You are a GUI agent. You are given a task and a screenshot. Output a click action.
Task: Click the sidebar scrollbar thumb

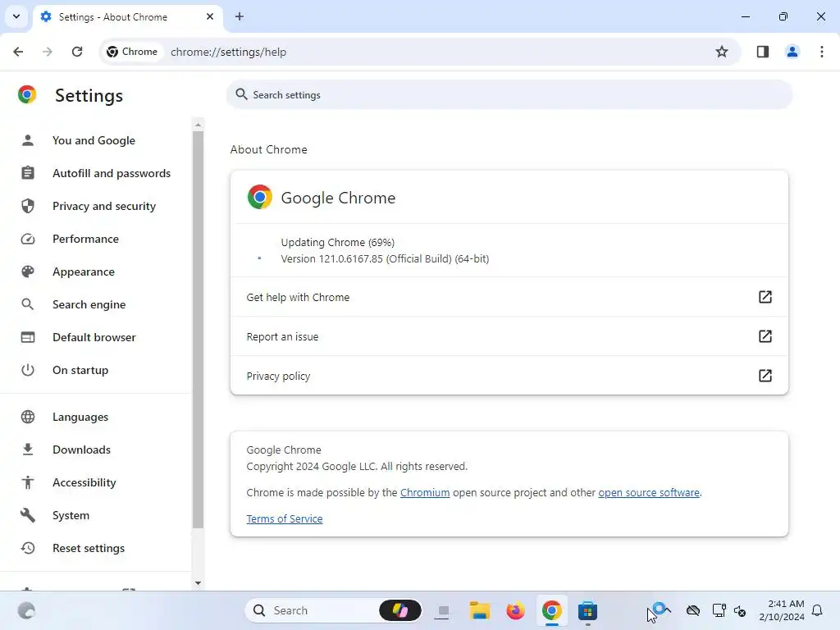(x=199, y=330)
